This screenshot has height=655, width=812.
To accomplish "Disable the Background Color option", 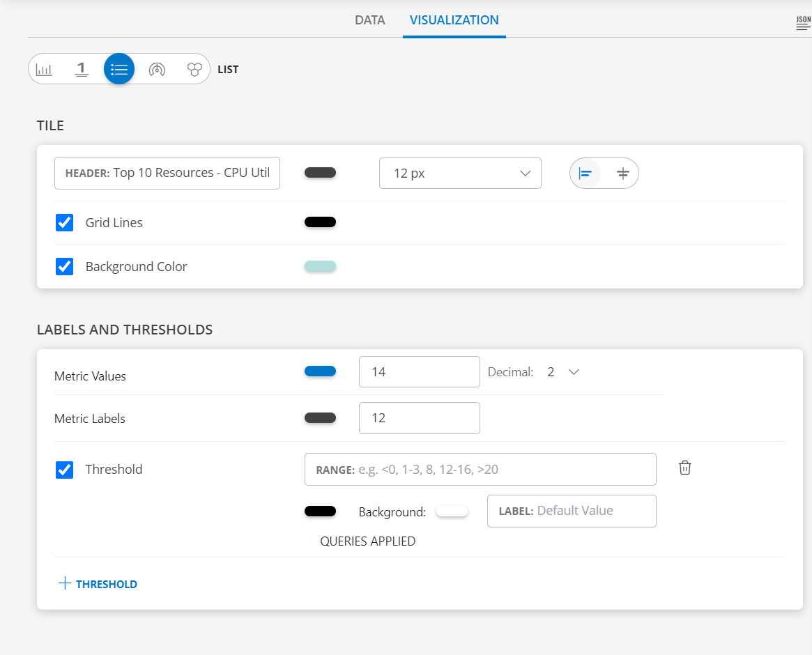I will coord(64,266).
